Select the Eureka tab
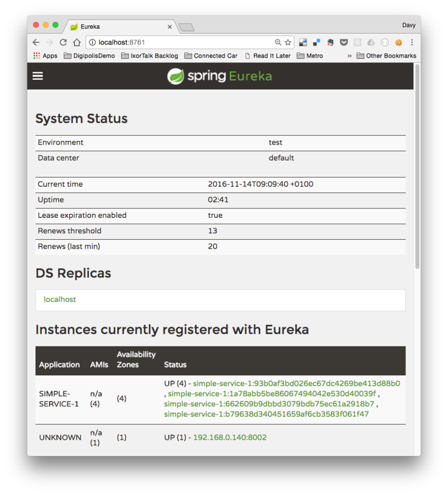448x495 pixels. pos(120,26)
